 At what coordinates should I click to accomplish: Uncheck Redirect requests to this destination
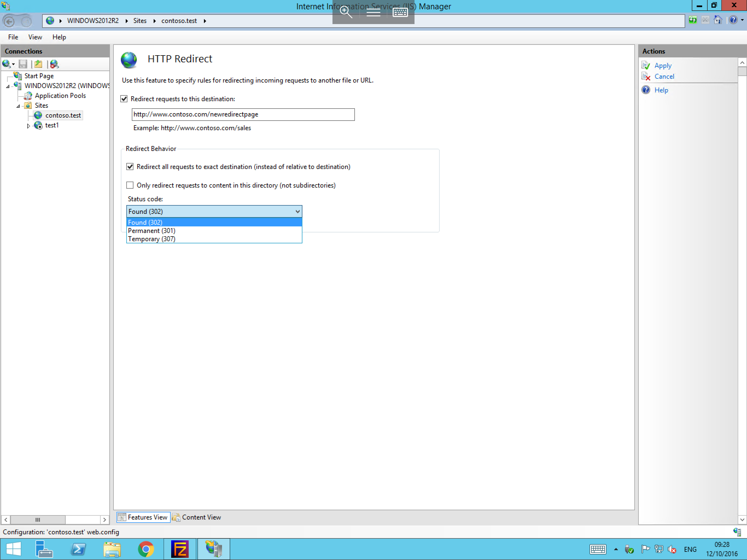(124, 99)
